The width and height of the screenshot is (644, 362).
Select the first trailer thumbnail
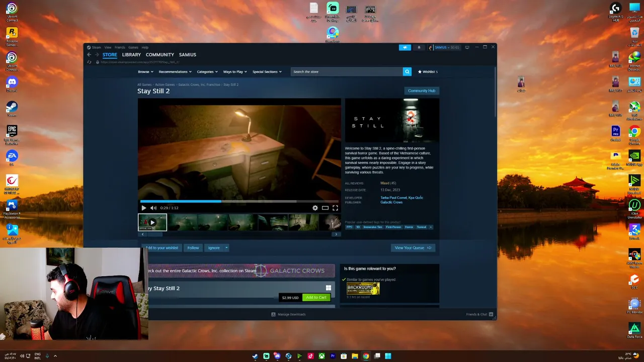152,222
